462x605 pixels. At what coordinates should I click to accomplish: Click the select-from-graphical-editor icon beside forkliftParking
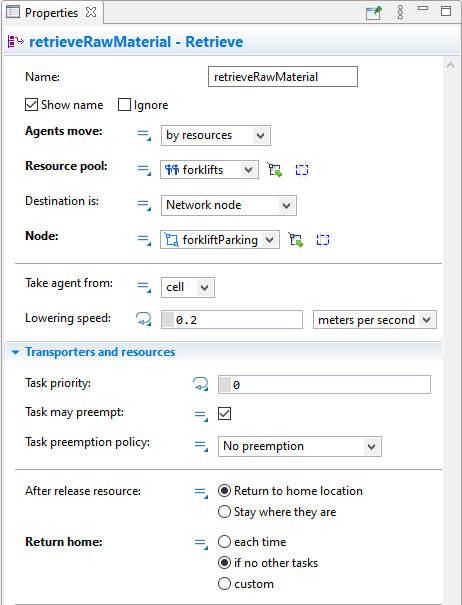point(296,240)
